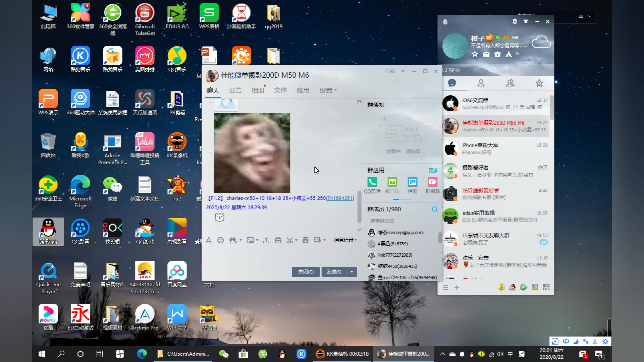
Task: Click 关闭(C) button in chat window
Action: click(306, 272)
